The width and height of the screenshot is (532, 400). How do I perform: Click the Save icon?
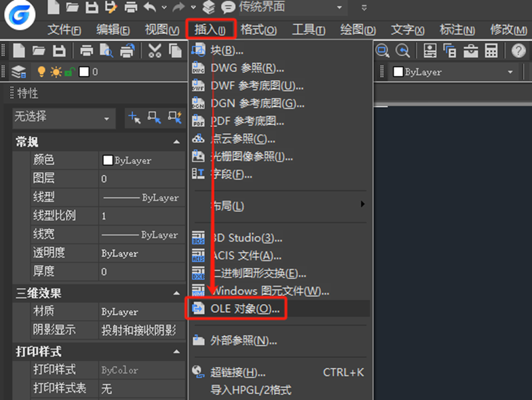(x=60, y=51)
